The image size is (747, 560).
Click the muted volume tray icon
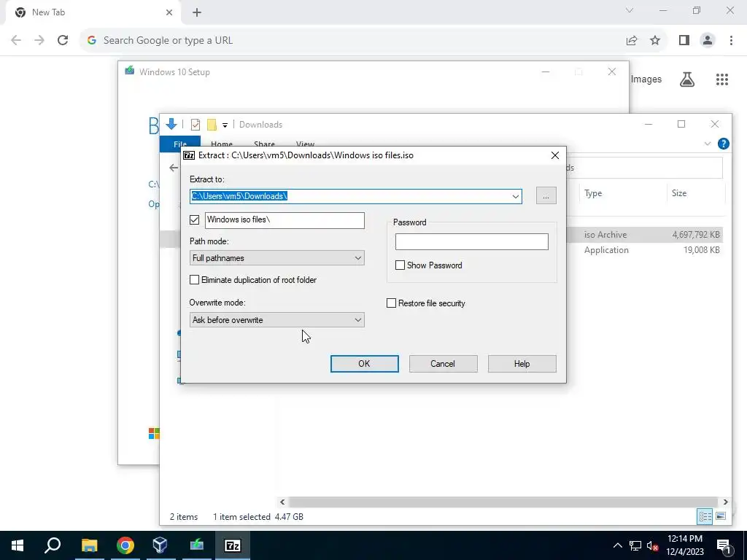pyautogui.click(x=652, y=545)
